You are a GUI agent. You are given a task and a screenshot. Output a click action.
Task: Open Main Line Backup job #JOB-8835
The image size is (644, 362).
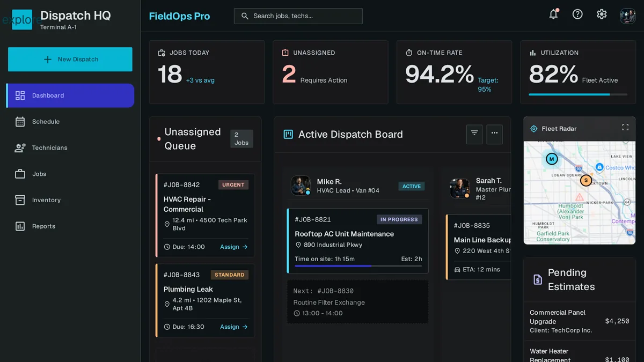(x=478, y=247)
